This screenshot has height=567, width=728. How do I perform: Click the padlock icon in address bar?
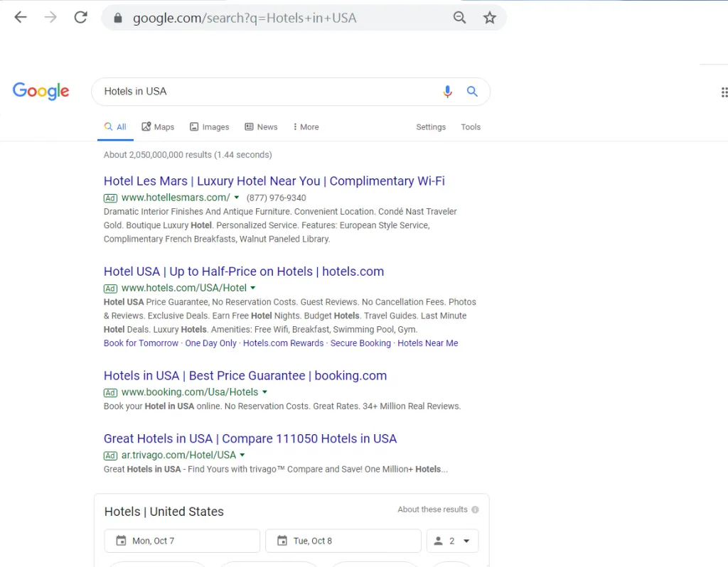tap(118, 18)
